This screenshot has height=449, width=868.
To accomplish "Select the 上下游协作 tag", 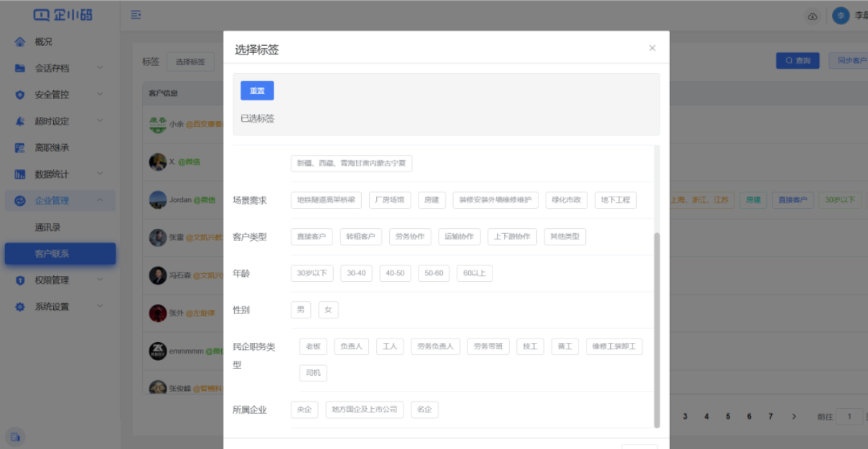I will click(513, 237).
